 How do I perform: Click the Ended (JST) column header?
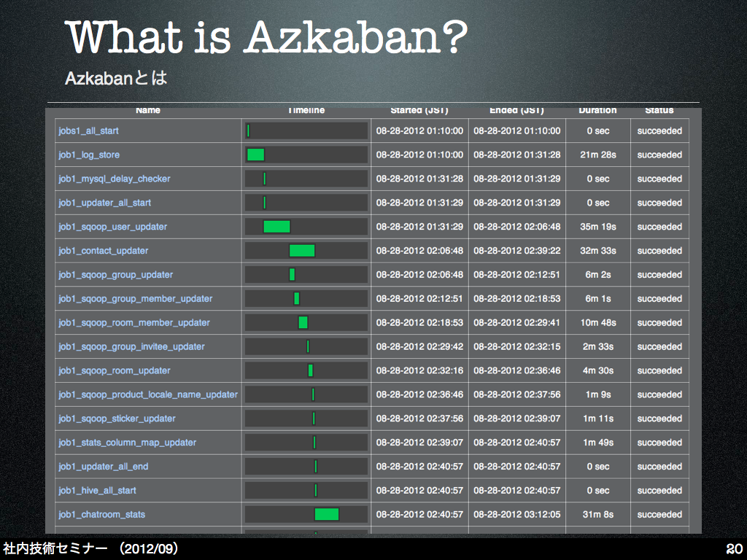point(517,111)
